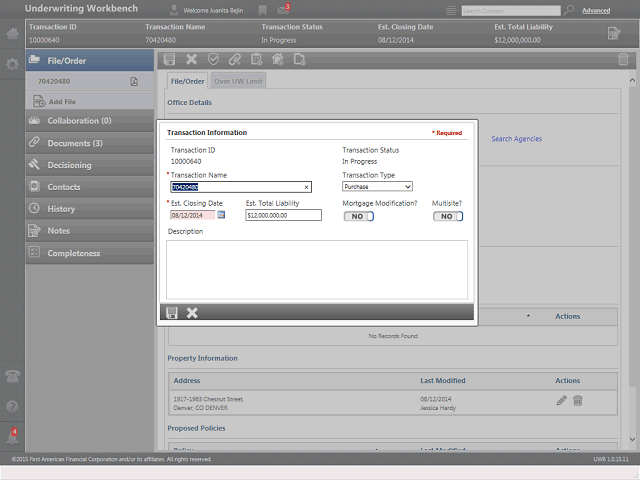Open the settings gear in left rail
This screenshot has width=640, height=480.
click(x=12, y=64)
